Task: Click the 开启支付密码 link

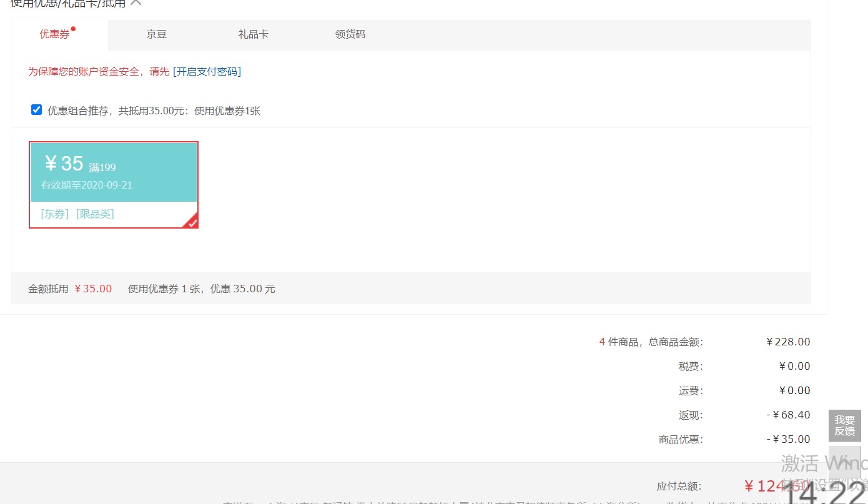Action: (207, 71)
